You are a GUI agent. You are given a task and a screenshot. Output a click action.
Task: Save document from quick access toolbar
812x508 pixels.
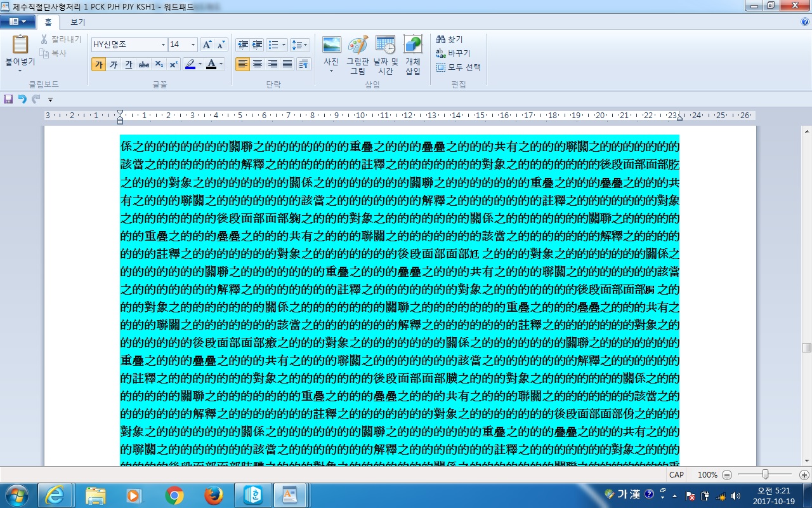8,99
